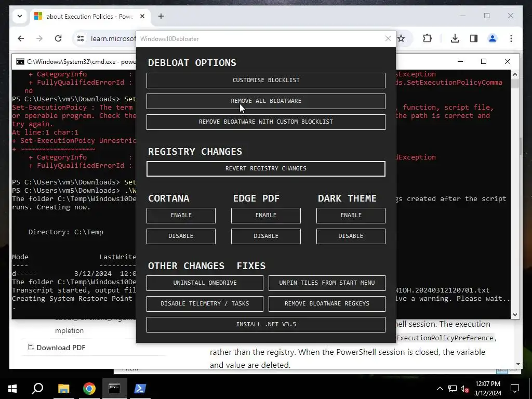Show hidden system tray icons
Viewport: 532px width, 399px height.
coord(440,389)
